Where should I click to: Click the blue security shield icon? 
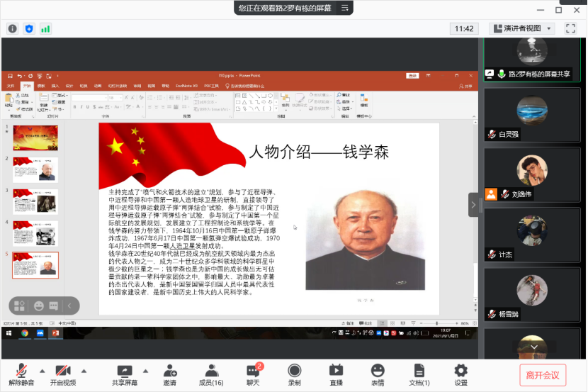tap(29, 28)
